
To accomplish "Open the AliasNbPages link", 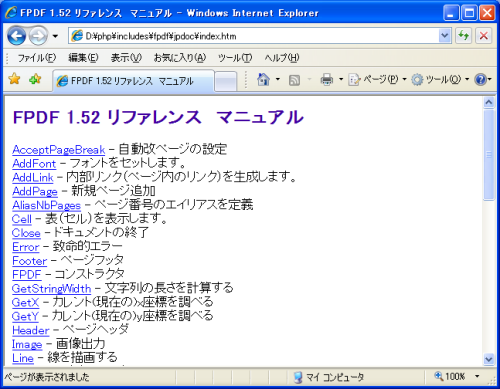I will pyautogui.click(x=46, y=205).
